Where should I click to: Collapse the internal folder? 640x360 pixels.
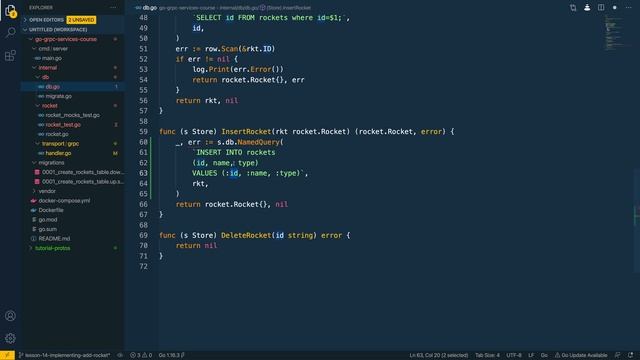tap(34, 68)
